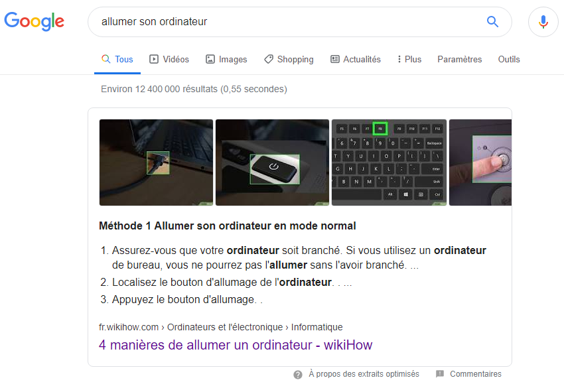Switch to the Vidéos tab

[x=169, y=59]
